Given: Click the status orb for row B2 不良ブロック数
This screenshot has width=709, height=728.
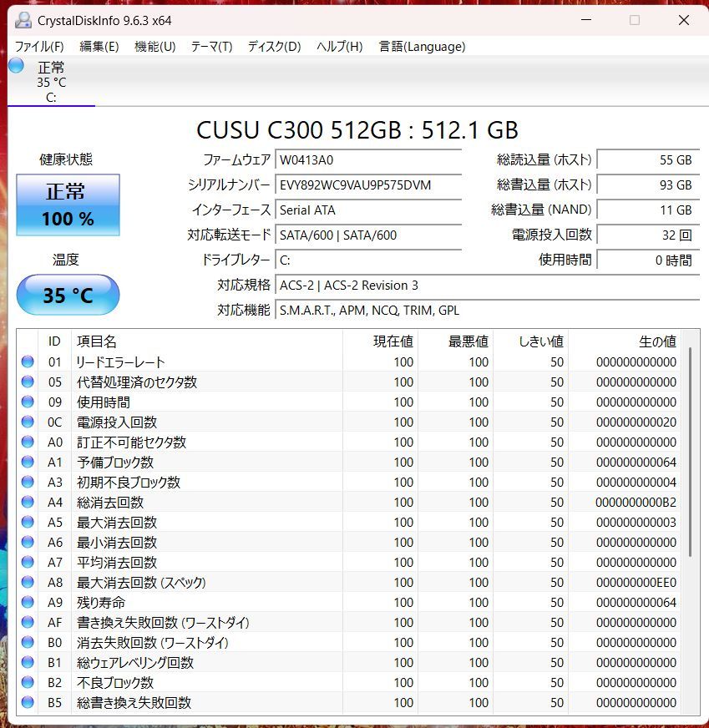Looking at the screenshot, I should pos(28,682).
